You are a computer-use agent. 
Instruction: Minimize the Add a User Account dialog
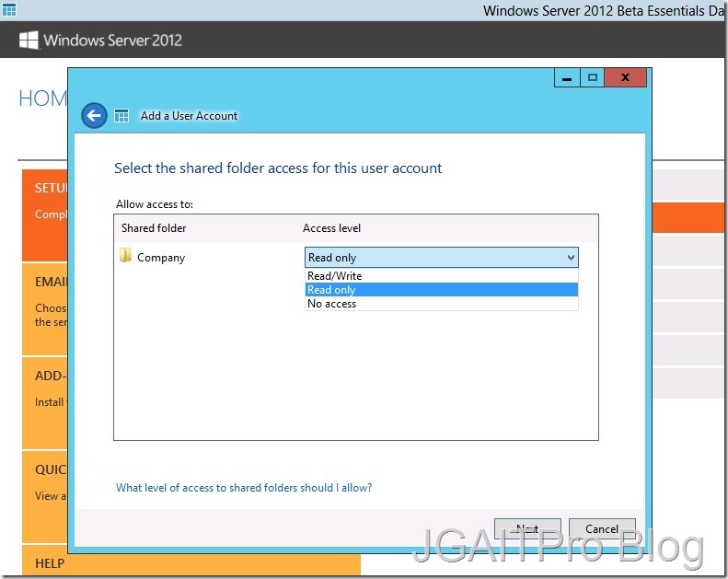pyautogui.click(x=567, y=78)
